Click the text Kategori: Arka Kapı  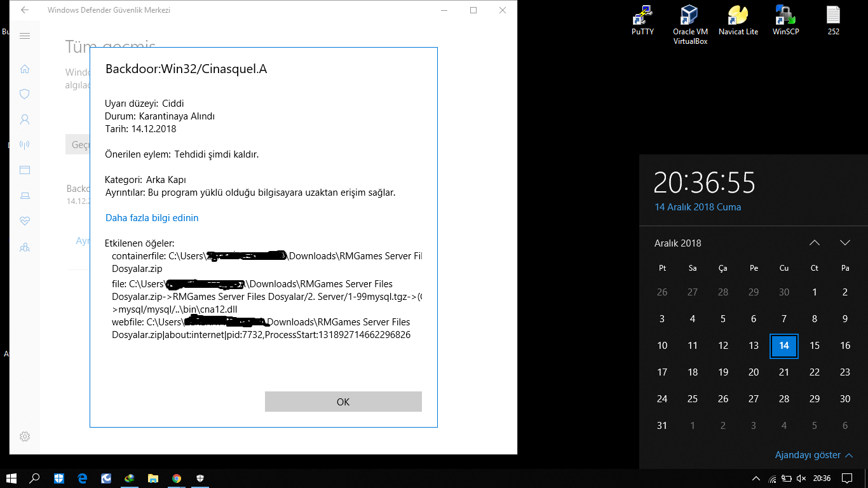[146, 180]
